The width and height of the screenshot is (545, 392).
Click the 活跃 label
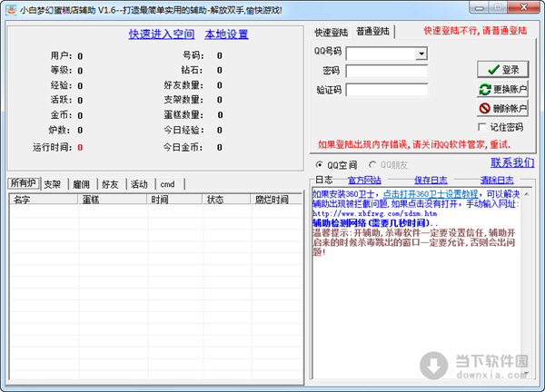pyautogui.click(x=61, y=100)
